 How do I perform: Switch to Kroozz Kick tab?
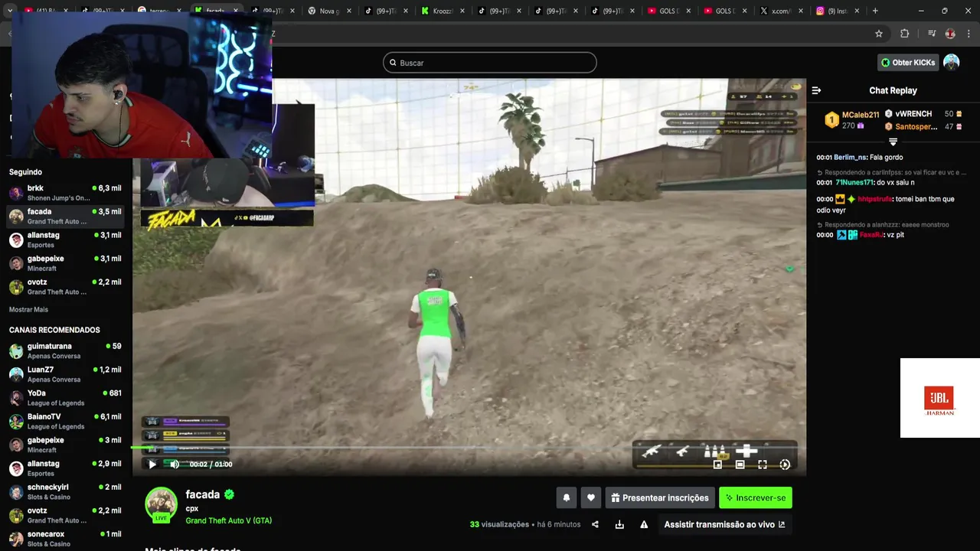(x=443, y=11)
